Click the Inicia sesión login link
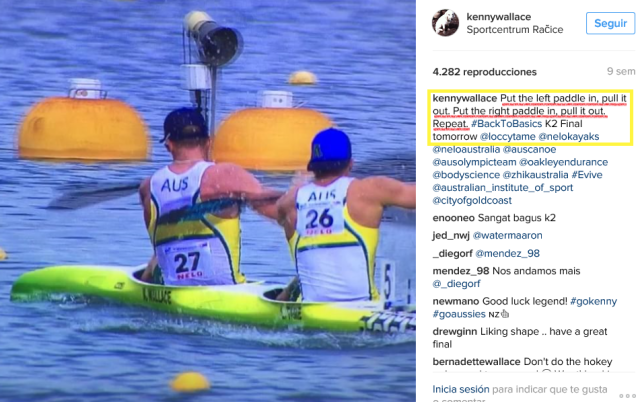This screenshot has height=402, width=640. [461, 389]
